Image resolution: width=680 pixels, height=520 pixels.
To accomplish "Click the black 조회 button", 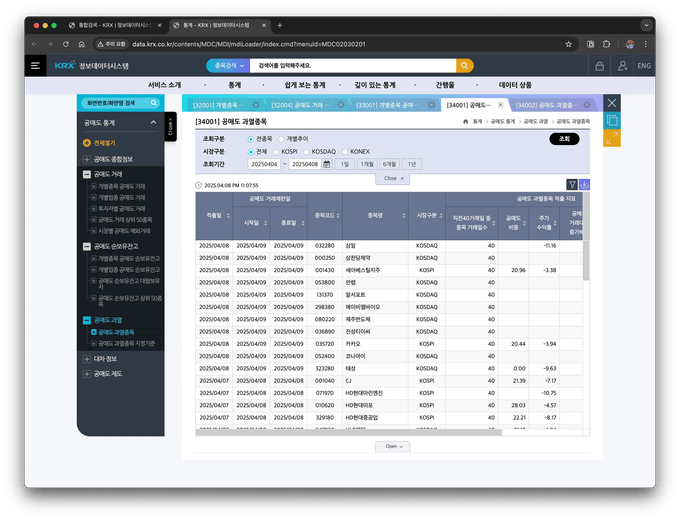I will click(564, 139).
